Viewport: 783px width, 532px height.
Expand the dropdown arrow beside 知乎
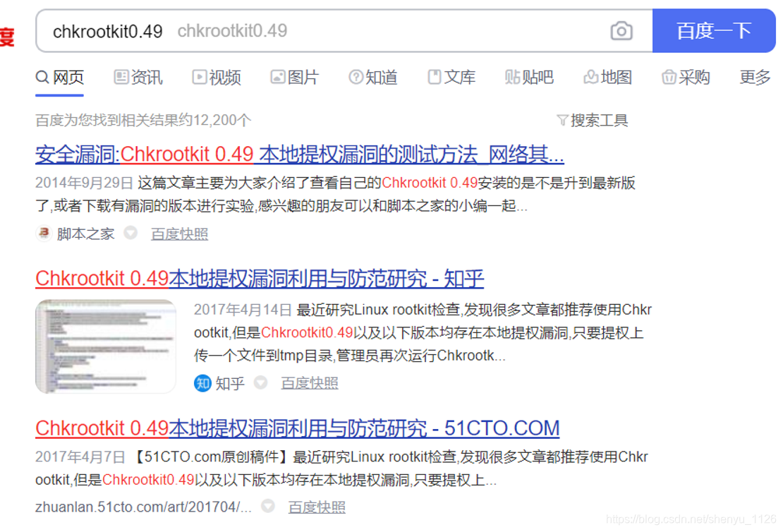pyautogui.click(x=260, y=382)
